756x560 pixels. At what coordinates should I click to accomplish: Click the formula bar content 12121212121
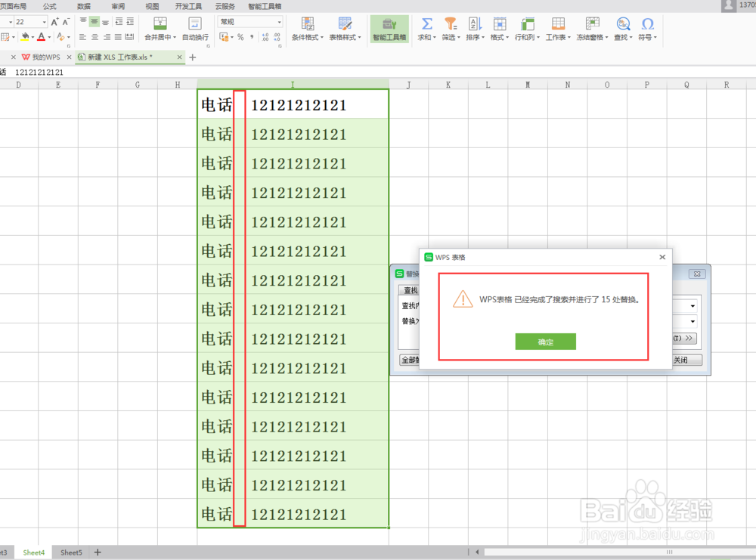39,73
